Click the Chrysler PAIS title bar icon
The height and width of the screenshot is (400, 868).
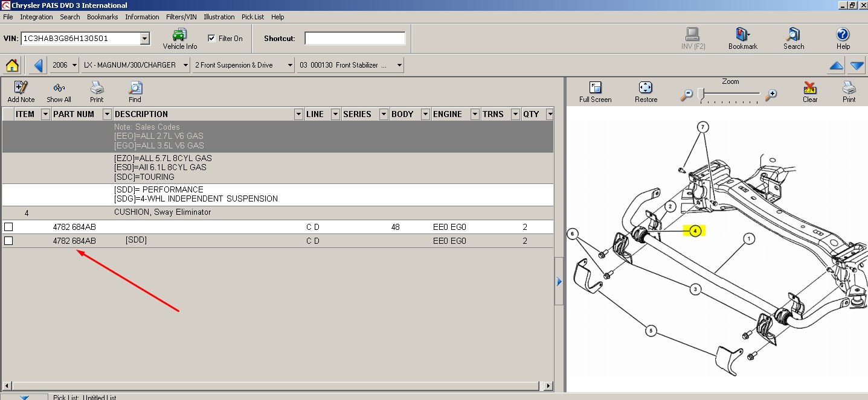tap(5, 5)
